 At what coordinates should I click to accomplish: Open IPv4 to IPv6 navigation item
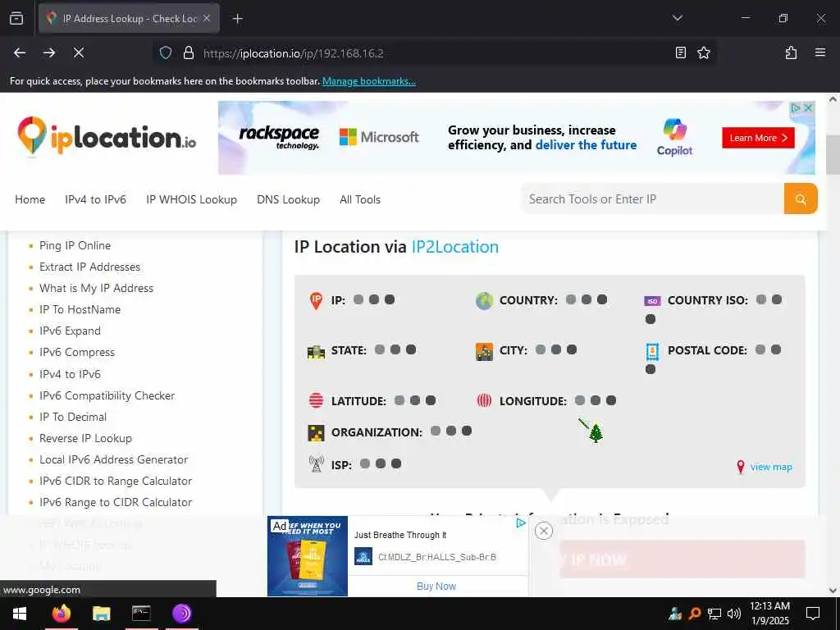(95, 199)
